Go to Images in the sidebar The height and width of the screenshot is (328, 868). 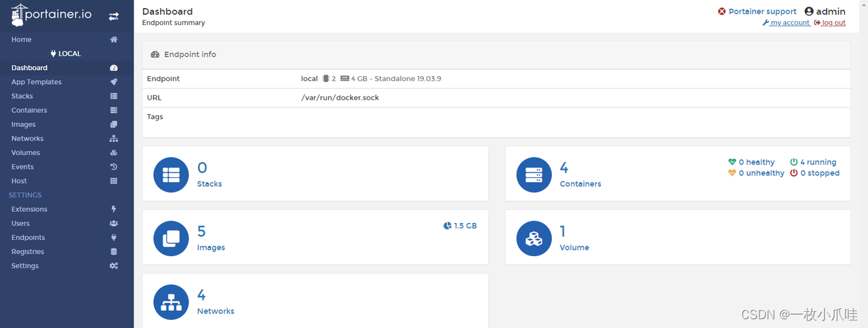66,124
